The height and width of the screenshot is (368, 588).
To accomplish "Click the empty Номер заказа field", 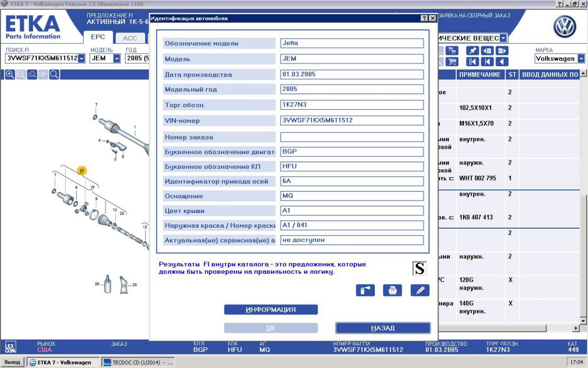I will pos(352,137).
